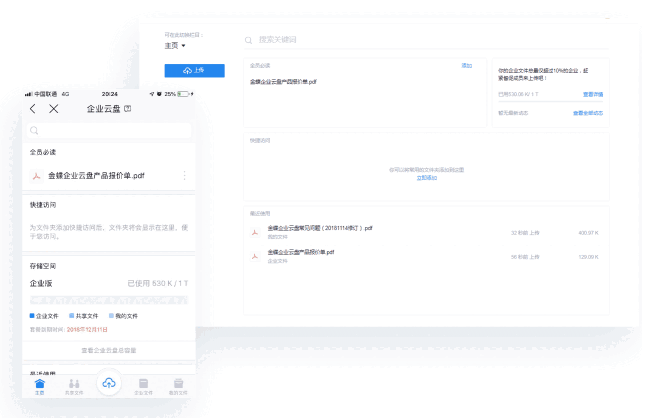This screenshot has height=418, width=650.
Task: Click the 129.09 K file size
Action: coord(588,257)
